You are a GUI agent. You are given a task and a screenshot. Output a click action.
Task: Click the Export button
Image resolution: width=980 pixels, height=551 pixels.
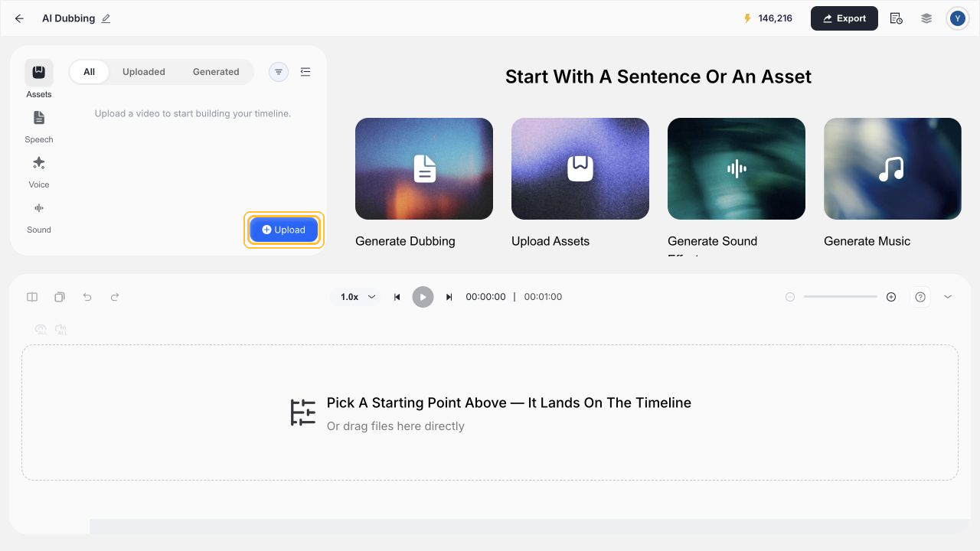[844, 18]
